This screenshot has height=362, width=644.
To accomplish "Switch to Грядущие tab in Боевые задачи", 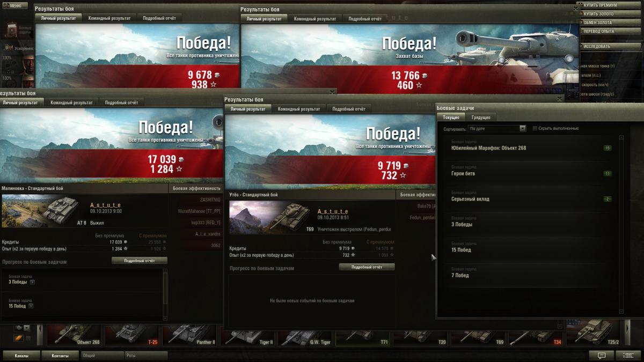I will pos(480,117).
